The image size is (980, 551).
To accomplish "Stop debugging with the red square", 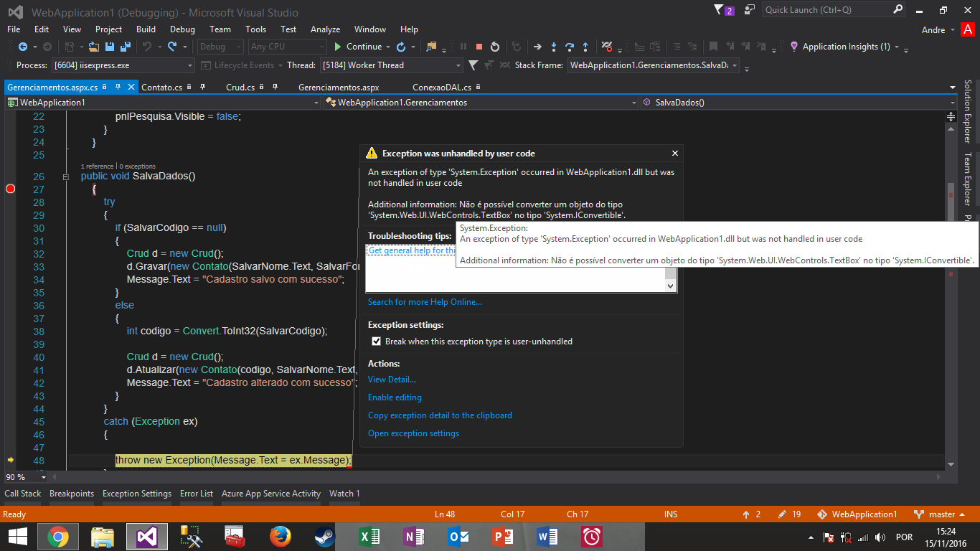I will pos(479,47).
